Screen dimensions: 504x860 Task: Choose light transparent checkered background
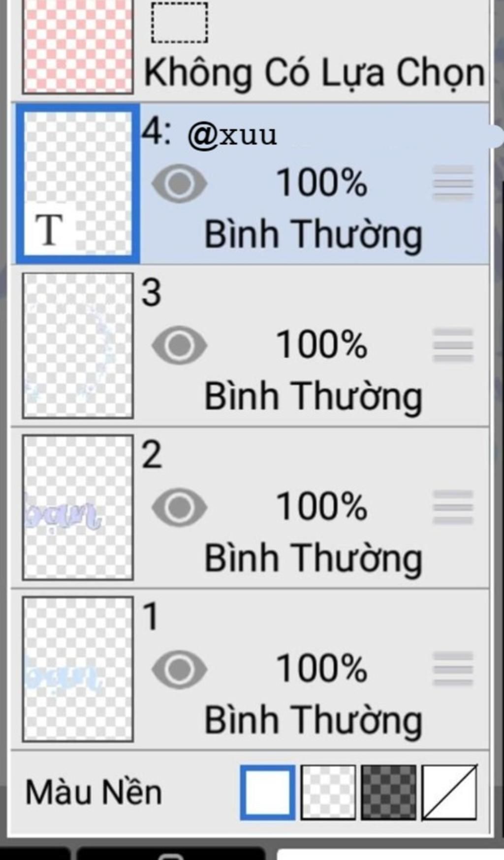(x=328, y=792)
